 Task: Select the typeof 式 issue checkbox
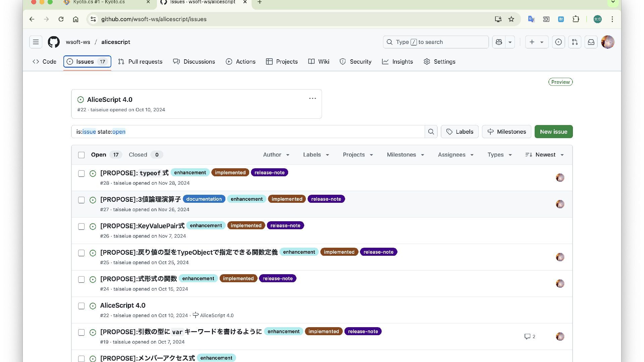81,174
